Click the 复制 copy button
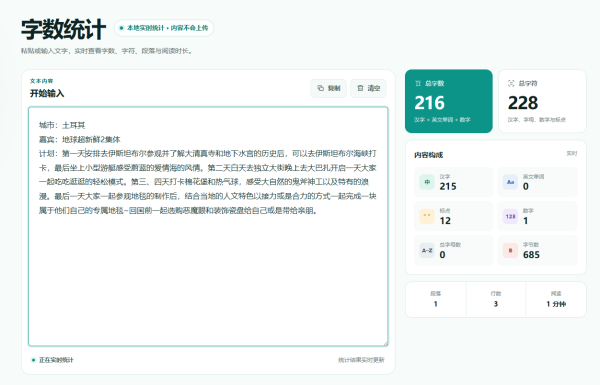This screenshot has width=600, height=385. (328, 88)
